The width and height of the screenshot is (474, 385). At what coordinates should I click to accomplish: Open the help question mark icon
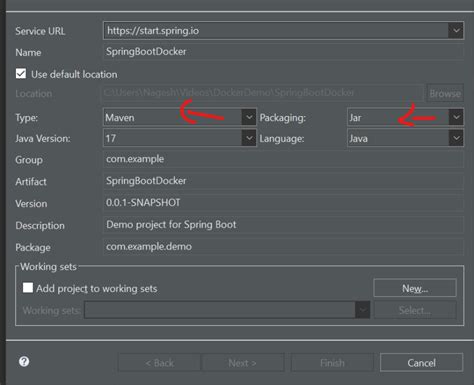(24, 362)
